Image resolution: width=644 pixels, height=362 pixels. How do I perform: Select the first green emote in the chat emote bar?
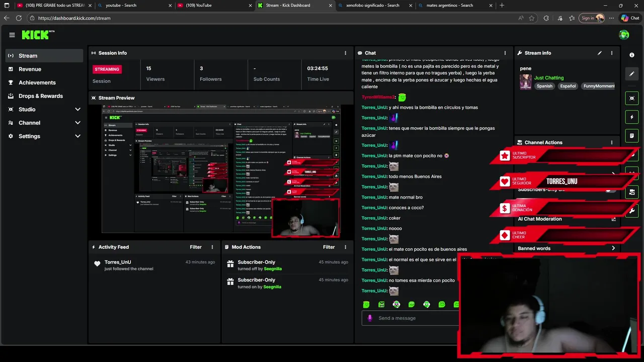[366, 305]
